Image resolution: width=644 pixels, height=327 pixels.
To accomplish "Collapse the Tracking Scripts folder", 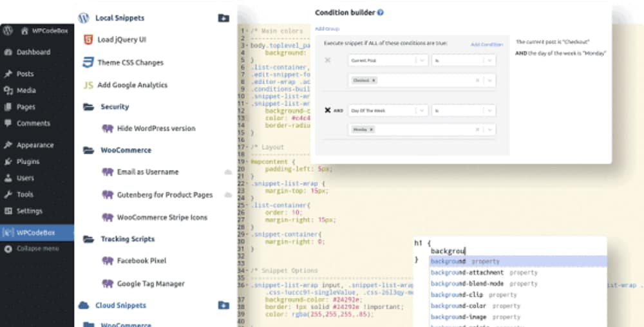I will click(x=88, y=239).
